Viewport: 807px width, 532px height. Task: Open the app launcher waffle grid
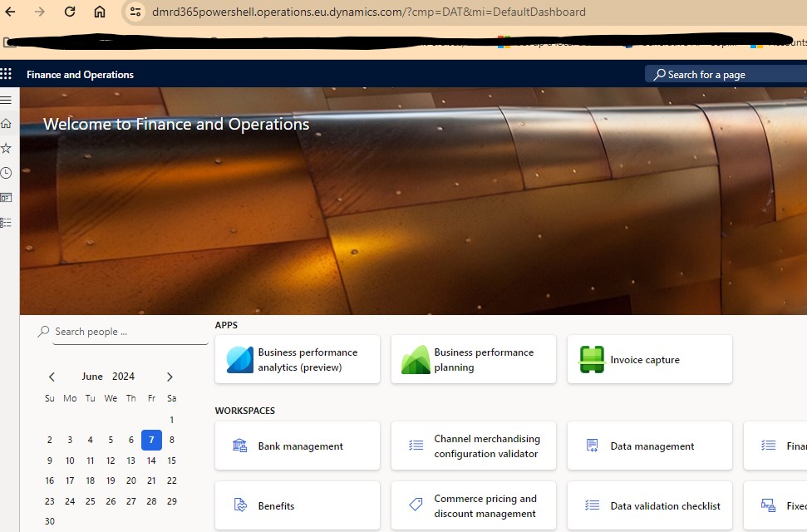6,74
